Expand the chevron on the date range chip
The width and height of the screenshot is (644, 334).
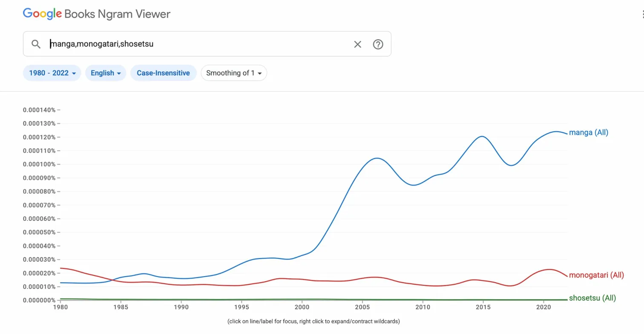[74, 73]
